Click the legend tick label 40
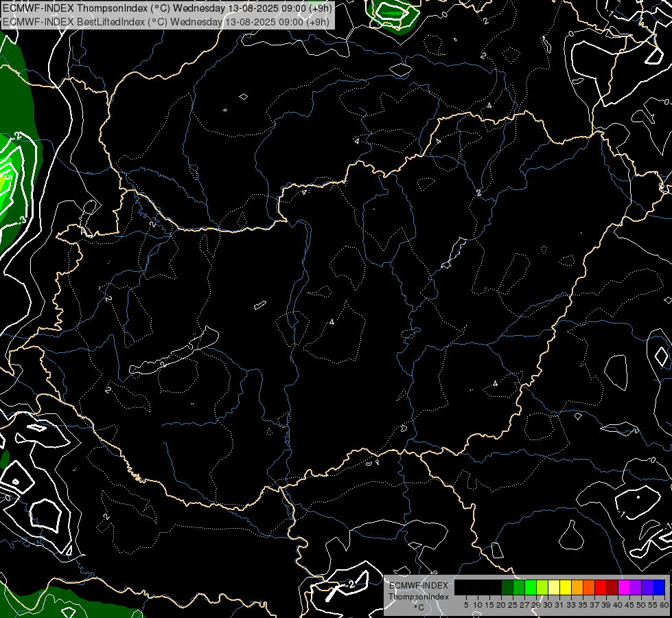672x618 pixels. pos(618,605)
